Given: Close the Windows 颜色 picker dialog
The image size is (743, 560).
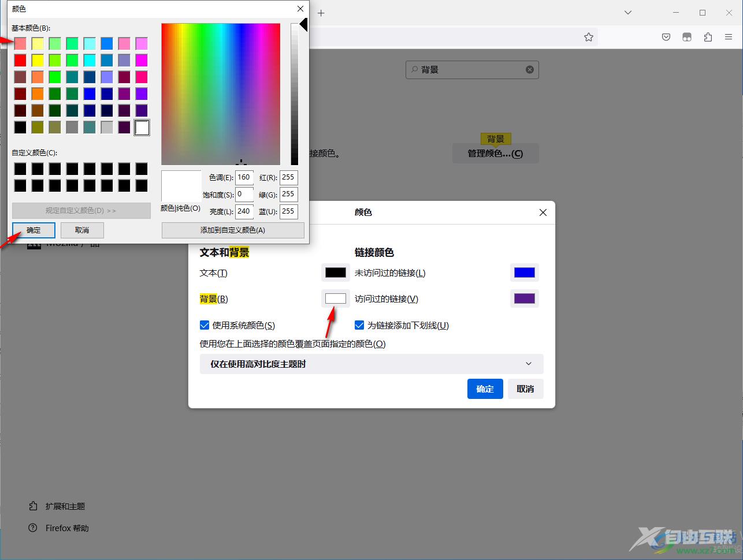Looking at the screenshot, I should (300, 9).
